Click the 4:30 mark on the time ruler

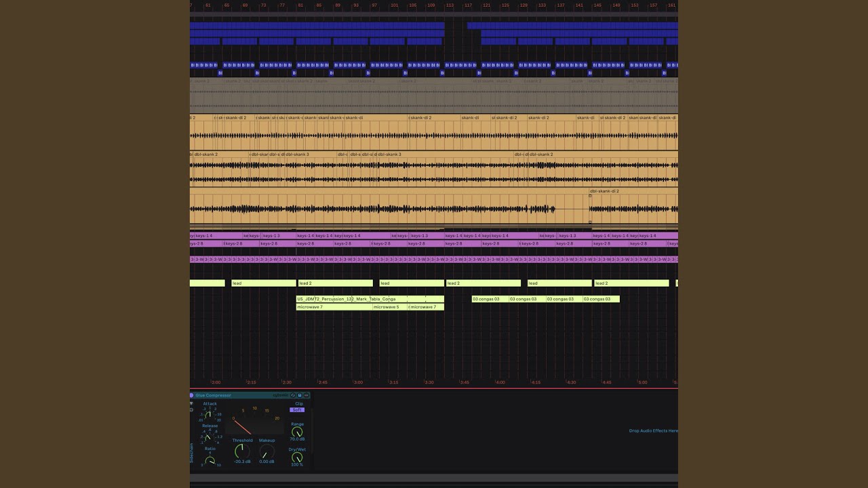[x=571, y=382]
